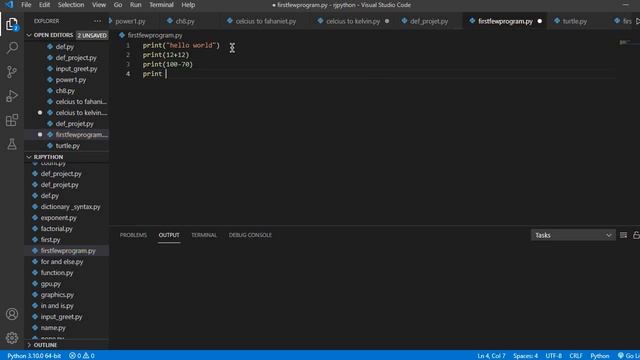This screenshot has height=360, width=640.
Task: Open the Go menu
Action: point(118,5)
